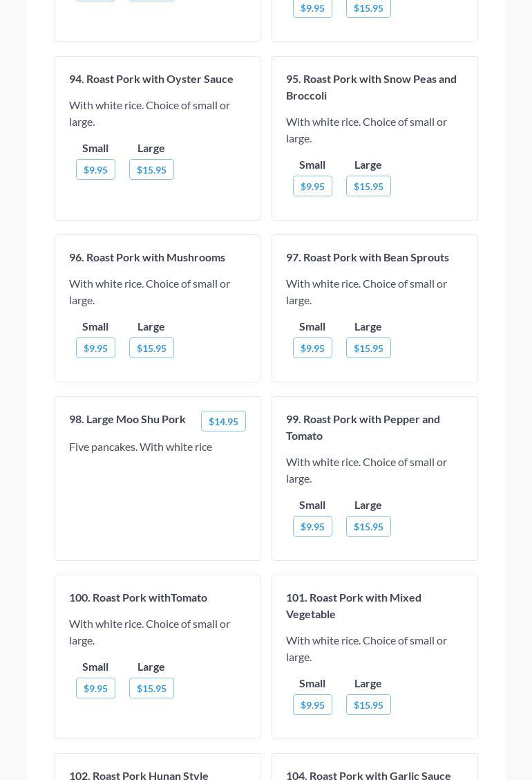Order large Roast Pork with Pepper and Tomato
The image size is (532, 780).
368,526
